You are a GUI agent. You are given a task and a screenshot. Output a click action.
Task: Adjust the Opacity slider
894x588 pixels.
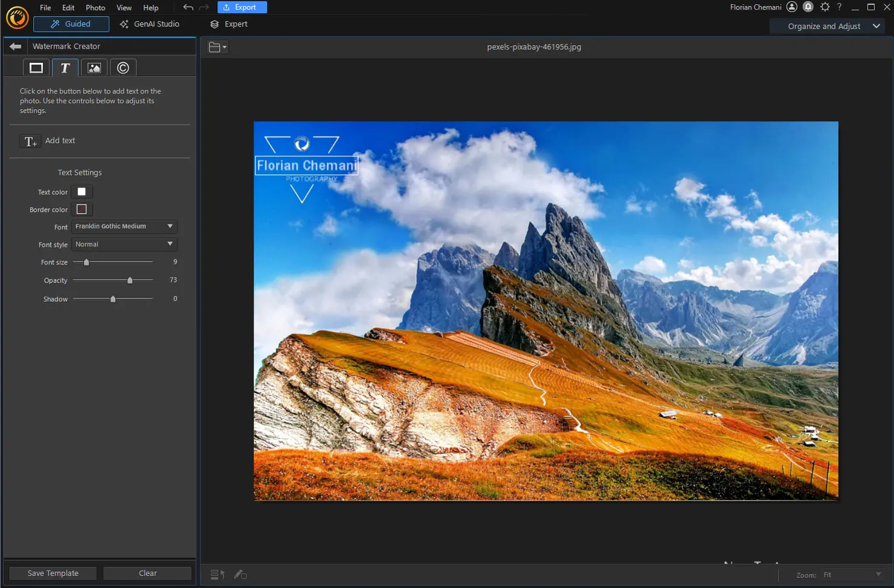point(129,280)
